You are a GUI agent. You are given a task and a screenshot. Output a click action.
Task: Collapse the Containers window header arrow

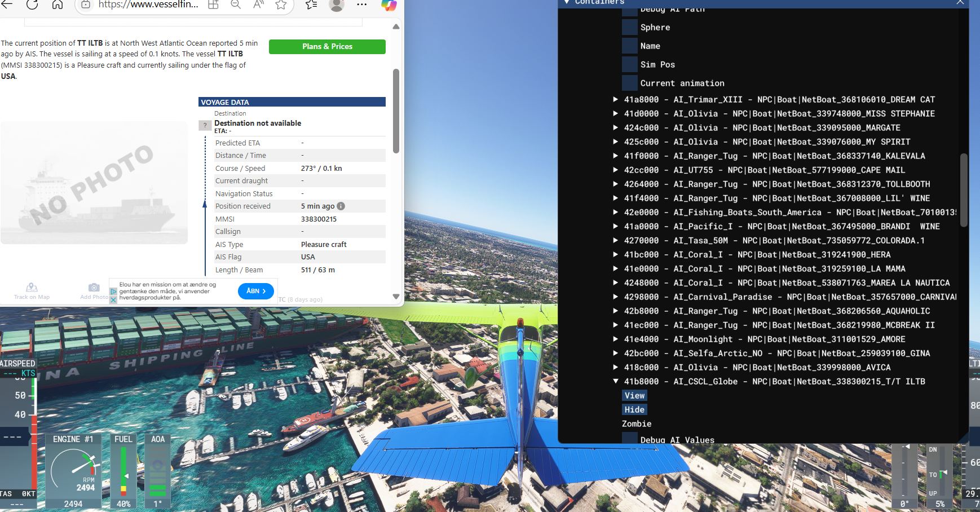(x=567, y=2)
